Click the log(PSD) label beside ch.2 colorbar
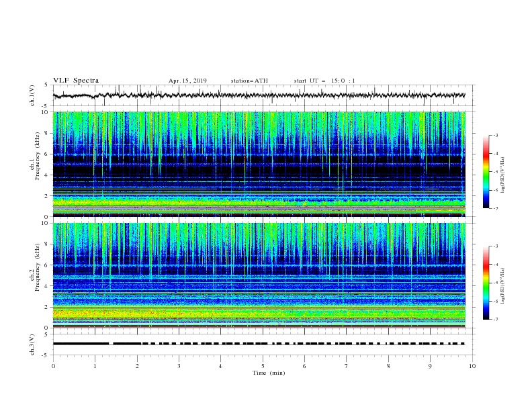This screenshot has height=411, width=532. 503,286
